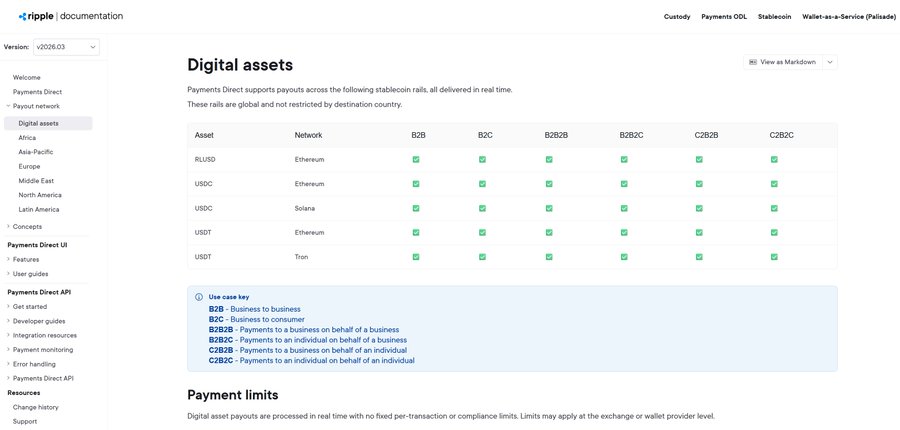Click USDC Solana C2B2B checkmark
The height and width of the screenshot is (430, 900).
click(699, 208)
